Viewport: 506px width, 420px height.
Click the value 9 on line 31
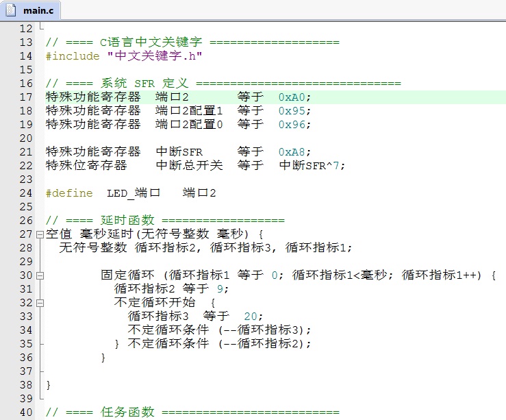[220, 289]
